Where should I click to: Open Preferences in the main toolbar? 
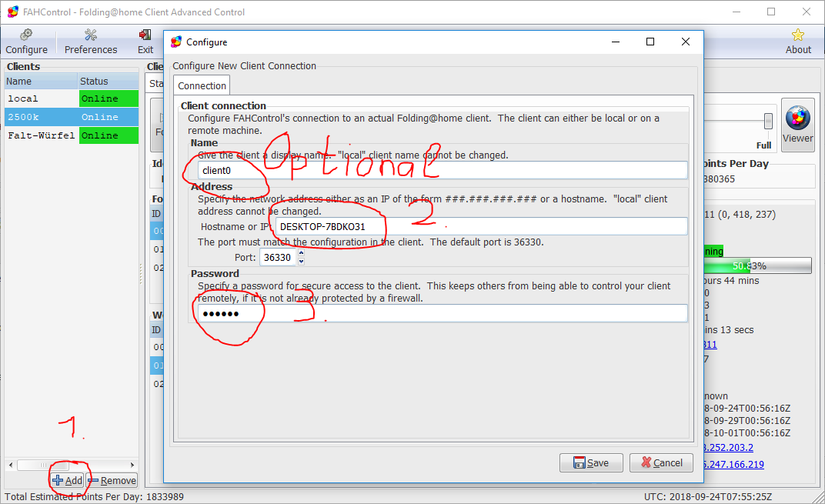pyautogui.click(x=91, y=42)
